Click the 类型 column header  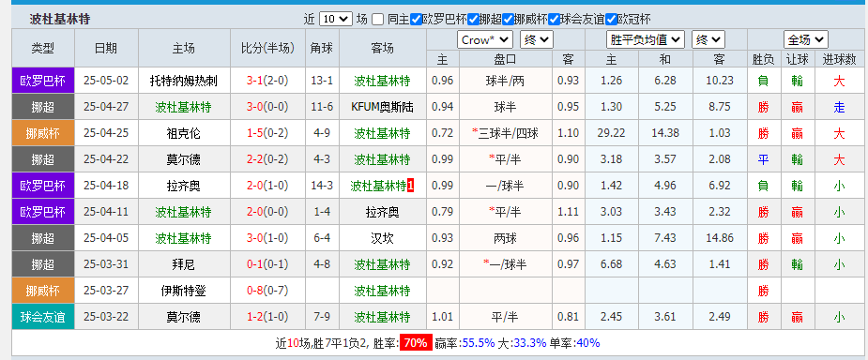click(x=43, y=48)
